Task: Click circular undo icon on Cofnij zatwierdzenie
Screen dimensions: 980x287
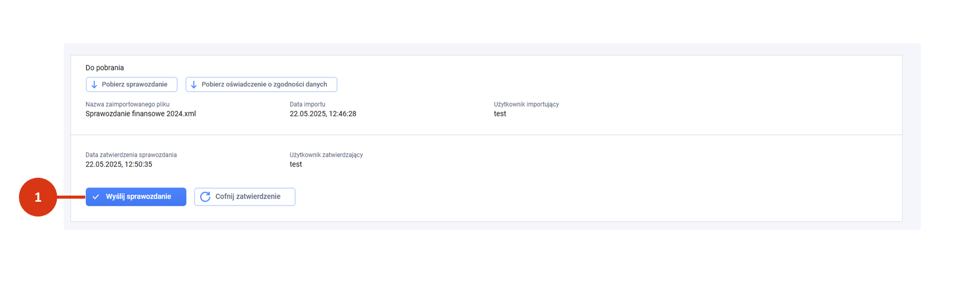Action: click(205, 197)
